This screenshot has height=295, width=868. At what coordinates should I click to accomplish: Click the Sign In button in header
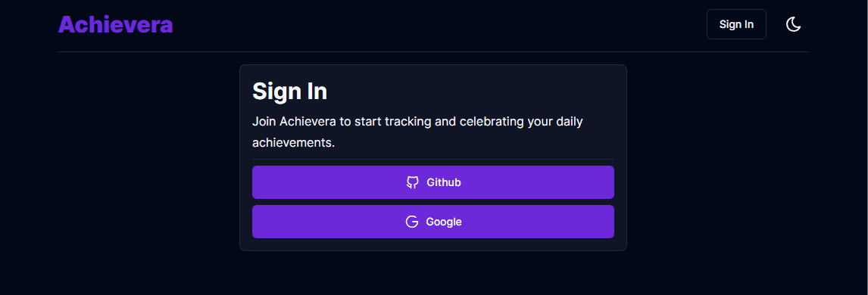point(736,24)
